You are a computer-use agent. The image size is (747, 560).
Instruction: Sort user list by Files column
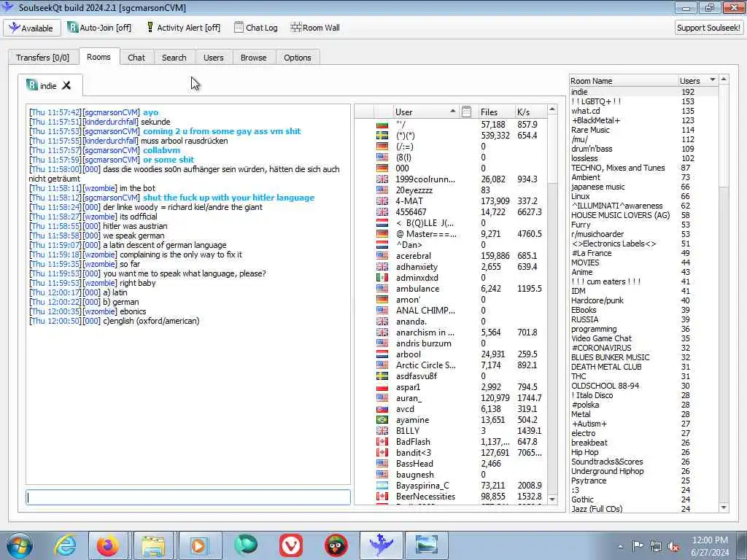[495, 112]
